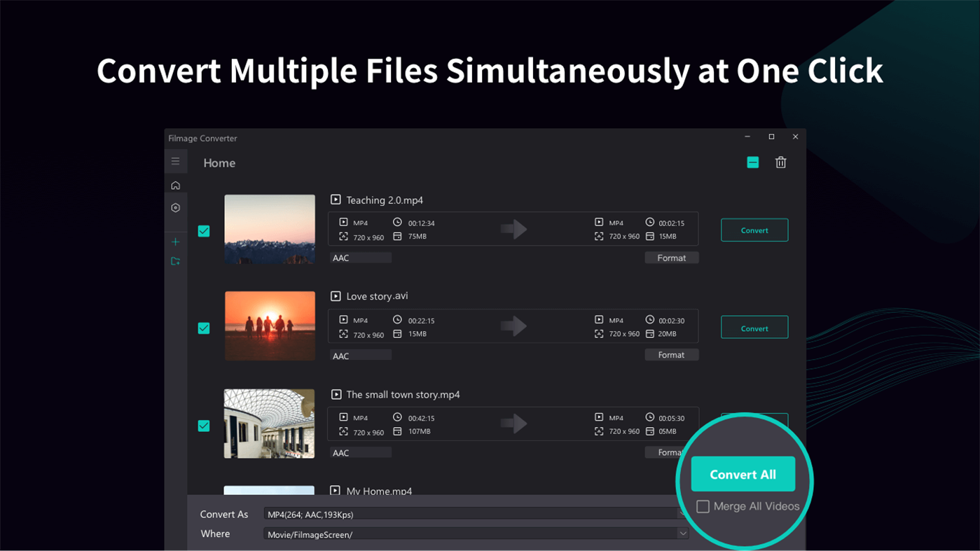Open the Love story.avi sunset thumbnail
The image size is (980, 551).
270,326
